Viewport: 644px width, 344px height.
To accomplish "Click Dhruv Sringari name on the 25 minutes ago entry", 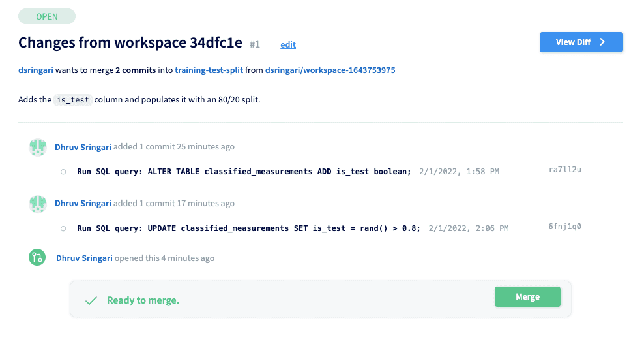I will (x=83, y=147).
